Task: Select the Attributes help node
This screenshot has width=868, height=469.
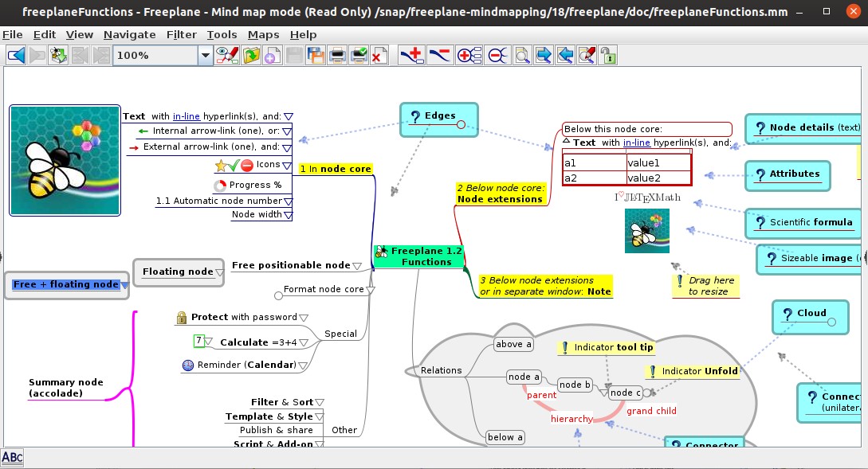Action: [x=787, y=175]
